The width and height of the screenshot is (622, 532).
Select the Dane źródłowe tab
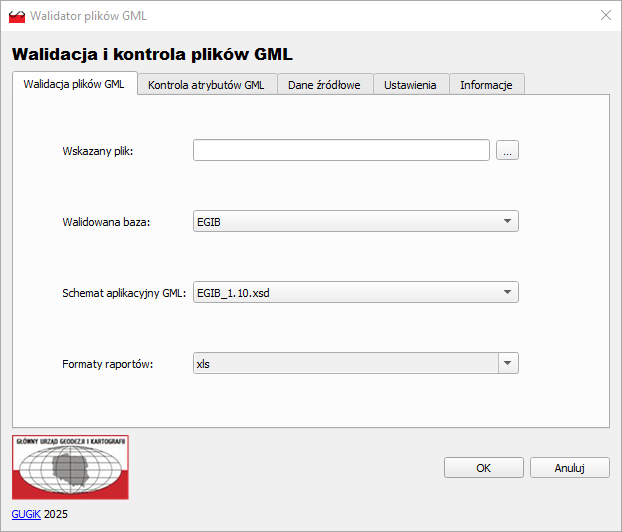[x=324, y=85]
